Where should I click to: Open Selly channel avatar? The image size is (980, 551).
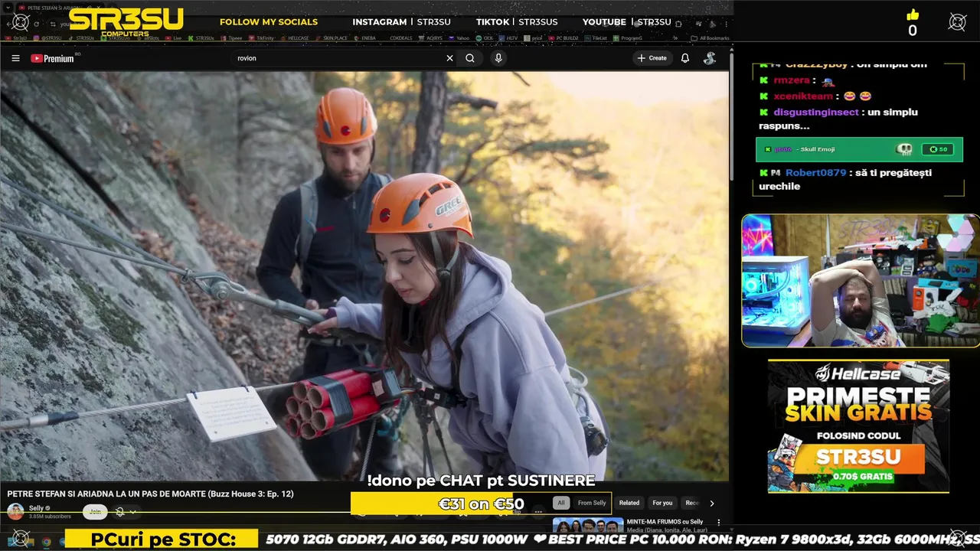tap(15, 511)
